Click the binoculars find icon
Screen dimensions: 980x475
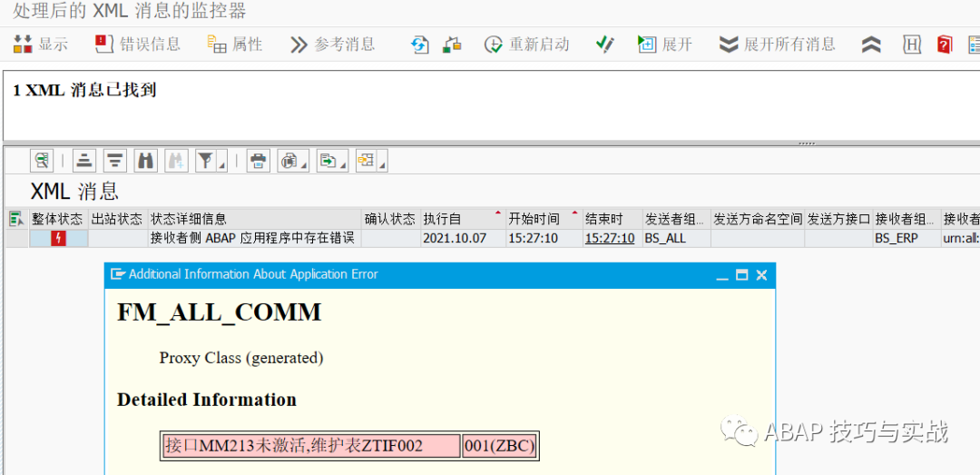(x=145, y=161)
